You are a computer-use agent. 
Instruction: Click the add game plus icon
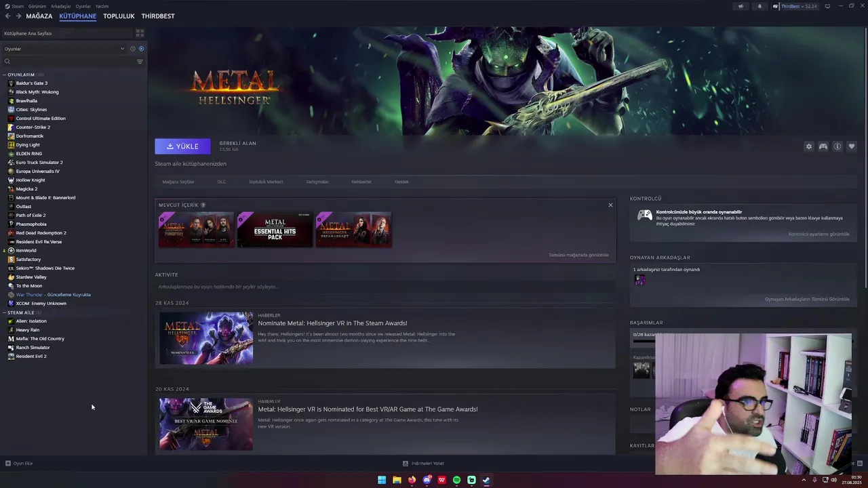tap(8, 464)
